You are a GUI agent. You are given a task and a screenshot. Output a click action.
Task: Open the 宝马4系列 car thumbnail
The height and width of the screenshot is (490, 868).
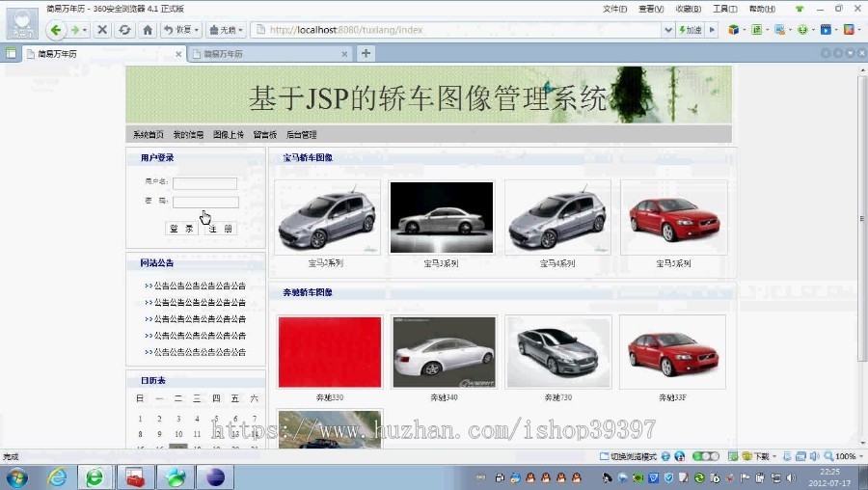pyautogui.click(x=557, y=218)
